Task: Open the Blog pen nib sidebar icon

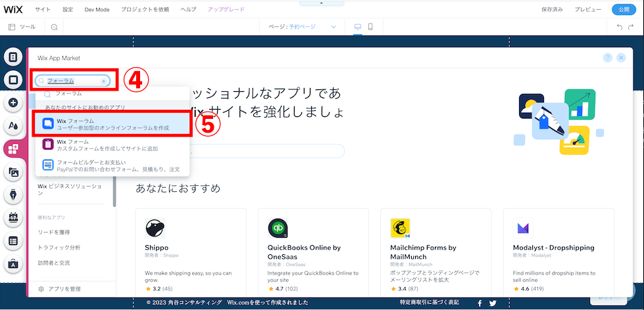Action: [13, 195]
